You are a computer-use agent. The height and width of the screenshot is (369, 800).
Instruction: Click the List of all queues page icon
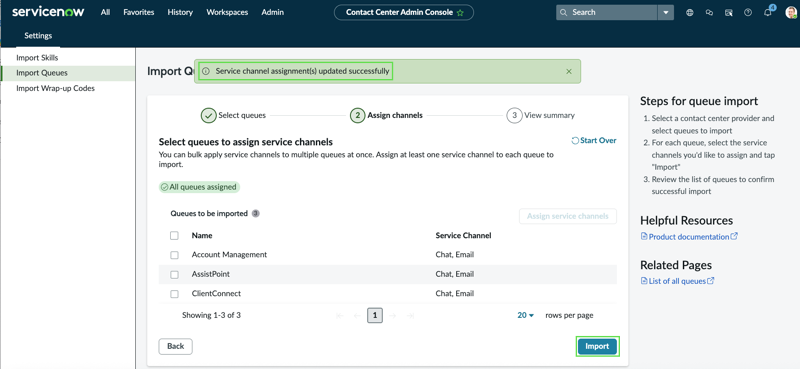[644, 281]
